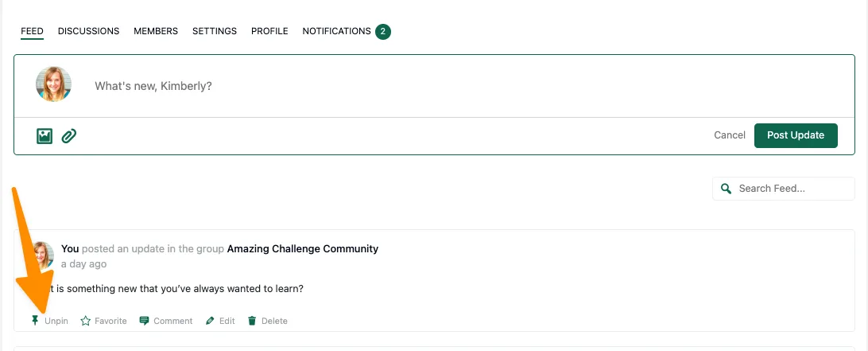Click into the Search Feed box
868x351 pixels.
tap(784, 189)
